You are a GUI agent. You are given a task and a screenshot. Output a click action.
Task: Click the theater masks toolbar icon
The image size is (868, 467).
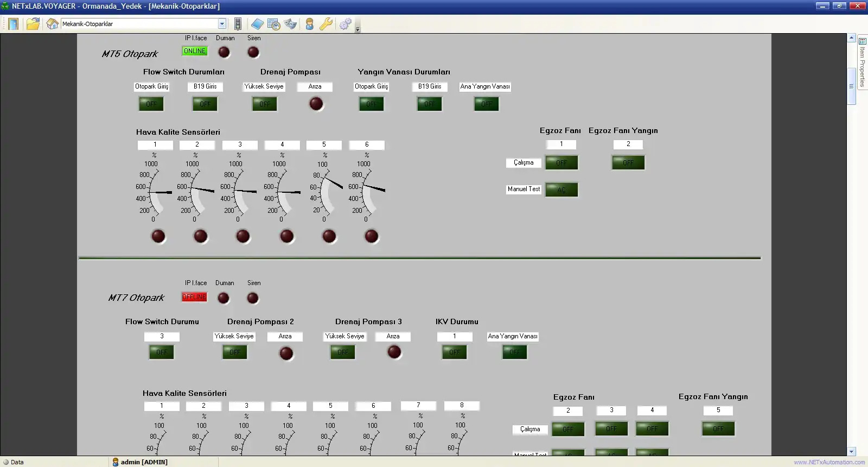(x=291, y=24)
